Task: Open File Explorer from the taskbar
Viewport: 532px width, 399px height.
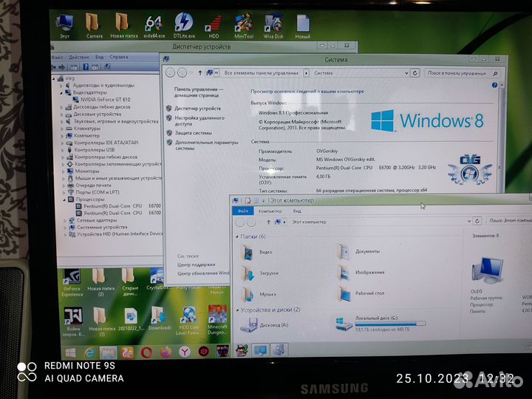Action: (x=108, y=353)
